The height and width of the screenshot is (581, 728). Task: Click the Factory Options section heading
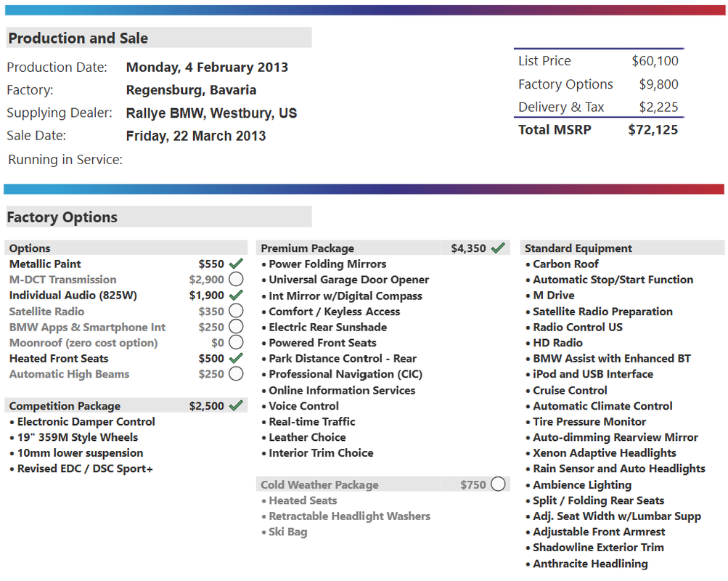62,217
